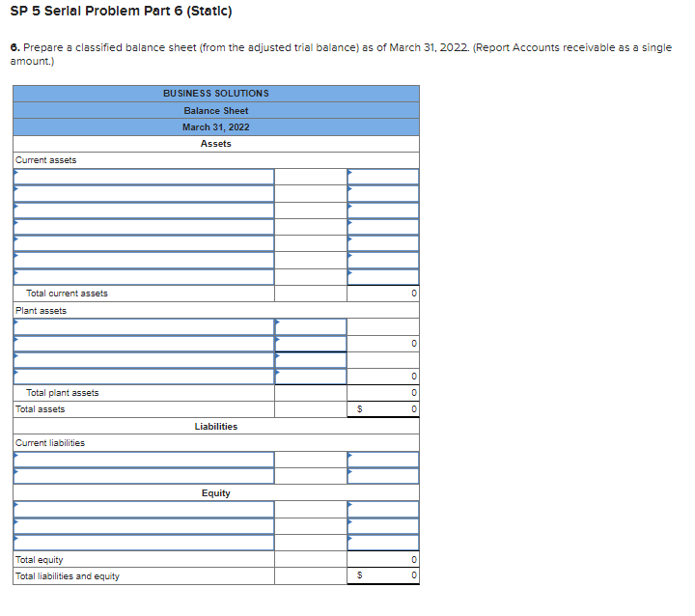
Task: Select third amount field under Current assets
Action: pos(383,210)
